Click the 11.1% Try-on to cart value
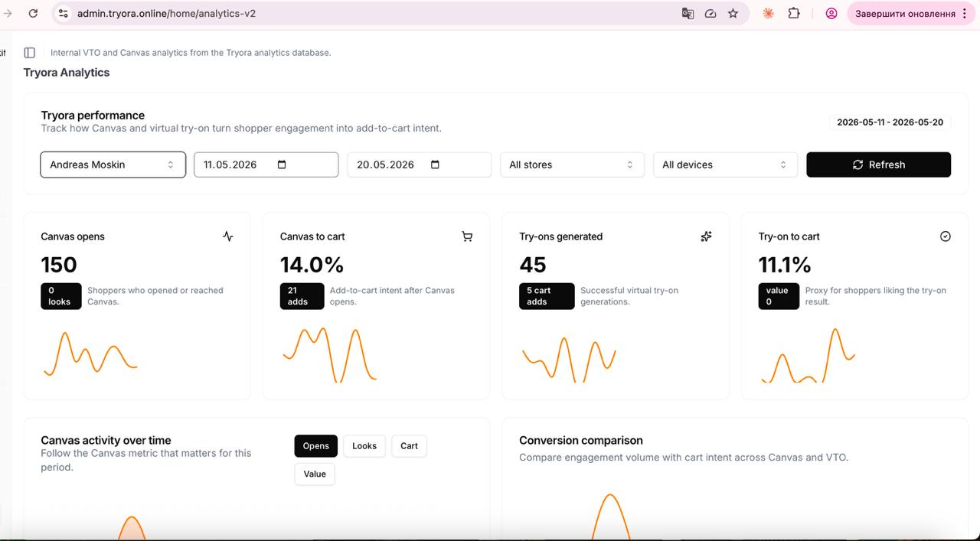The height and width of the screenshot is (541, 980). pos(785,265)
